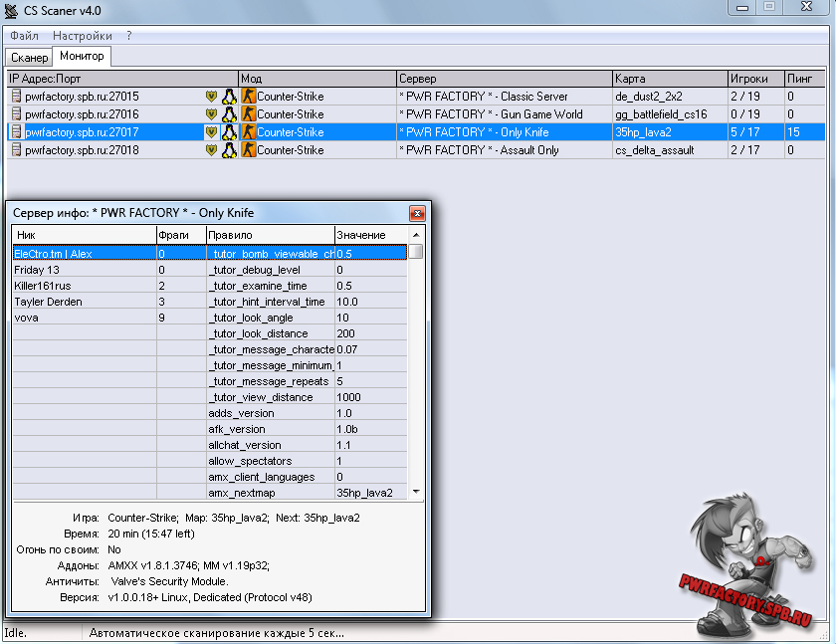This screenshot has height=644, width=836.
Task: Open the Настройки menu
Action: click(82, 35)
